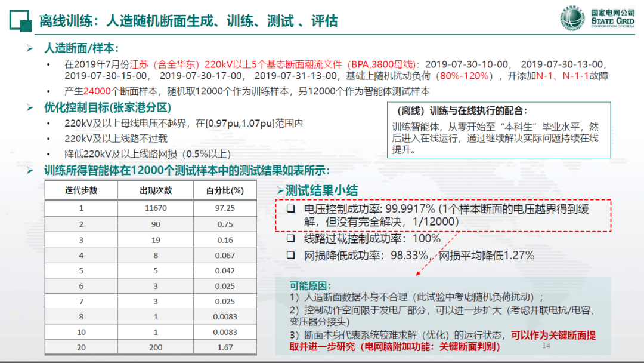
Task: Click the text 线路过载控制成功率: 100%
Action: [372, 238]
